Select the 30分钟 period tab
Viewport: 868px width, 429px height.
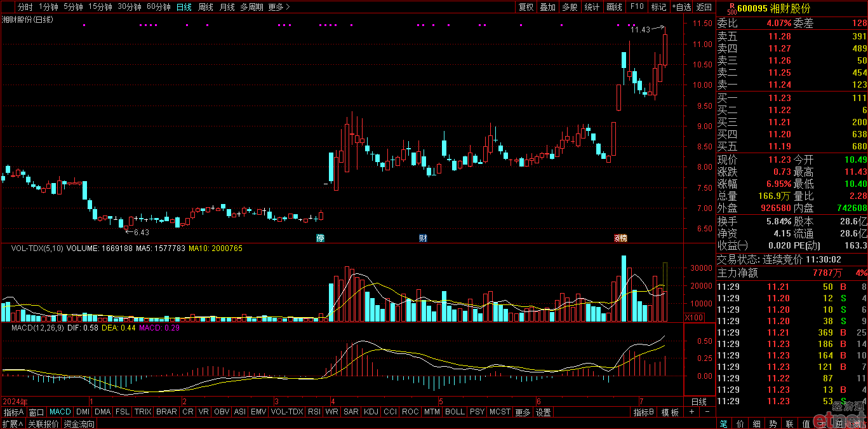coord(130,7)
